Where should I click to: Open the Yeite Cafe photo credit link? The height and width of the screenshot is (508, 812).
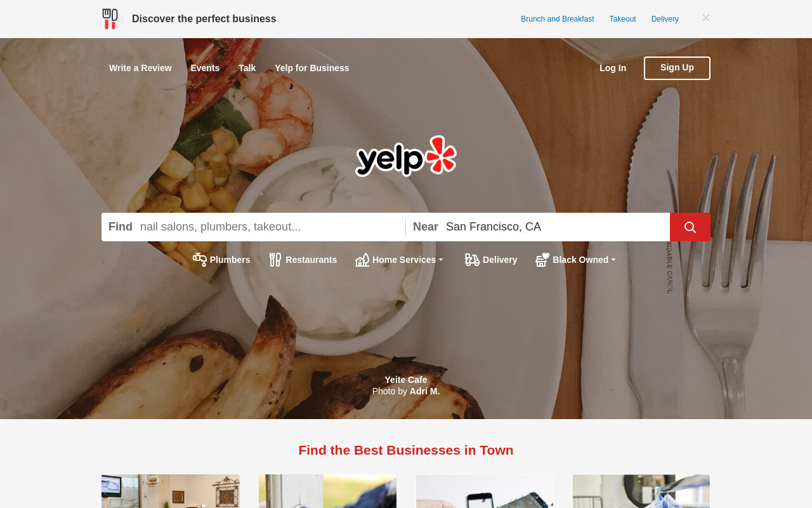tap(406, 380)
